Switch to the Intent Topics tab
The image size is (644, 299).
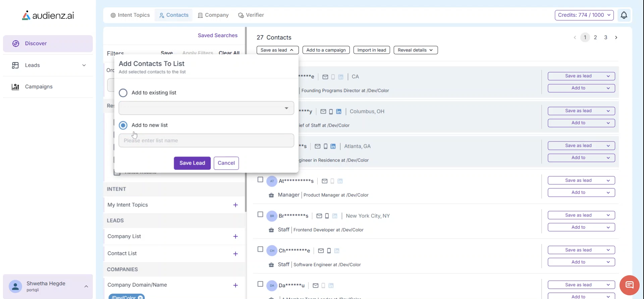130,15
